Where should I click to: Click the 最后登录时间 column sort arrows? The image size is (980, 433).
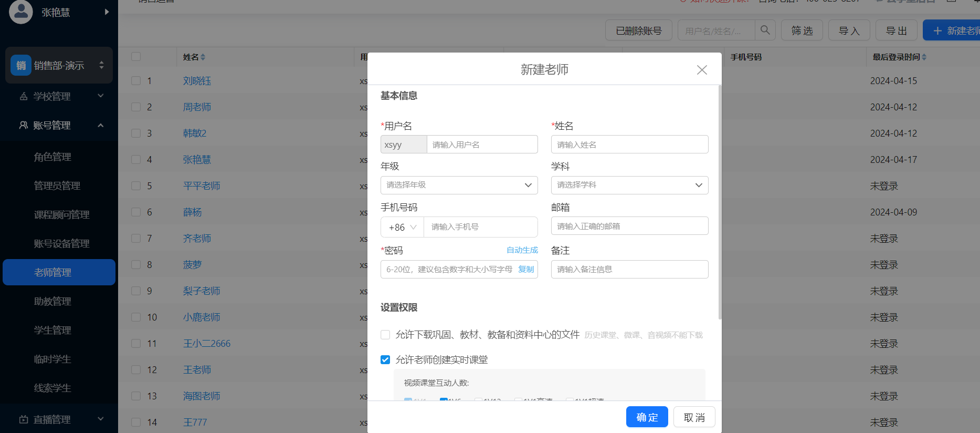(924, 57)
